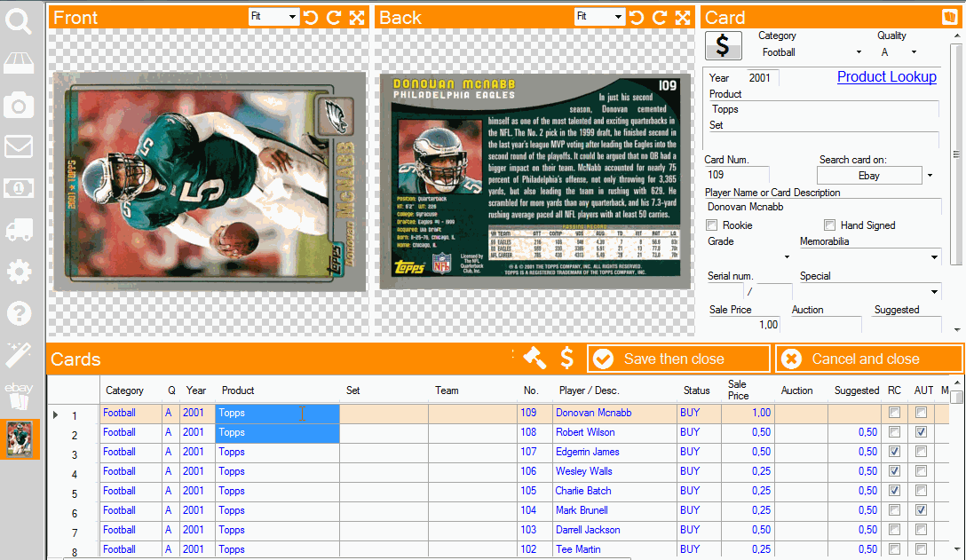Viewport: 966px width, 560px height.
Task: Open the shipping truck icon
Action: pyautogui.click(x=19, y=229)
